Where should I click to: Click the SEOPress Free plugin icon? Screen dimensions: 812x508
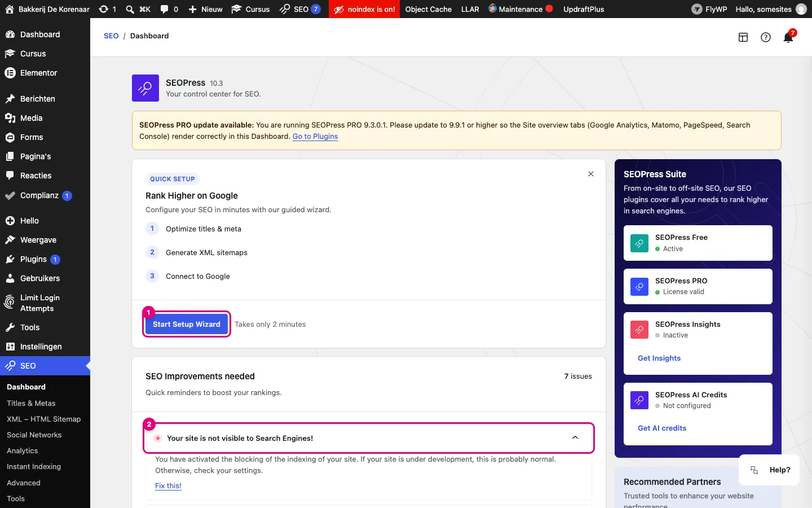[639, 243]
